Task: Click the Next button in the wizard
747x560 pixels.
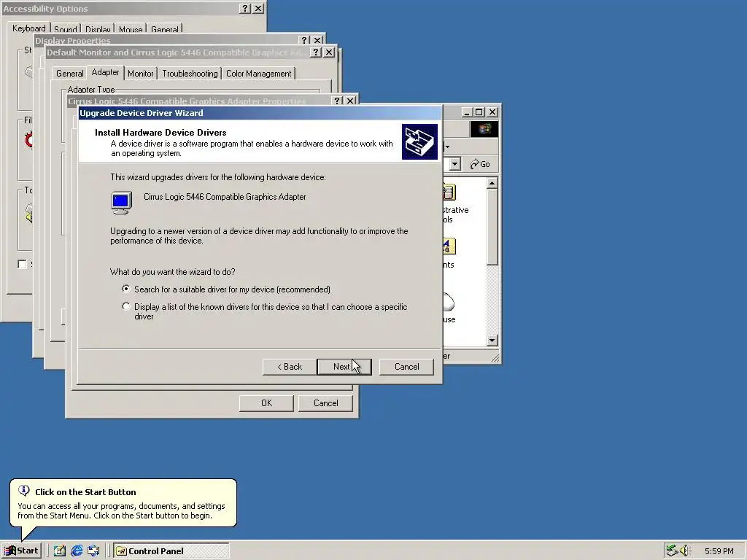Action: point(344,367)
